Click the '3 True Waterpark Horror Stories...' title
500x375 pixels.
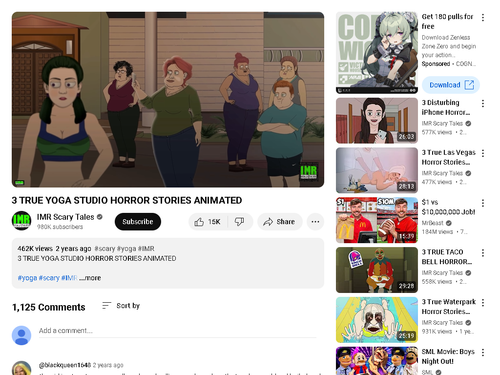(449, 306)
